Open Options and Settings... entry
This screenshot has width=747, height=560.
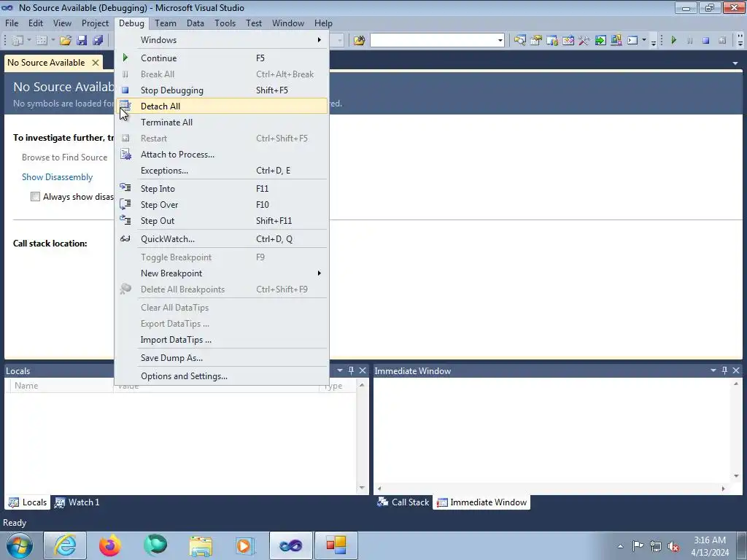click(x=222, y=376)
